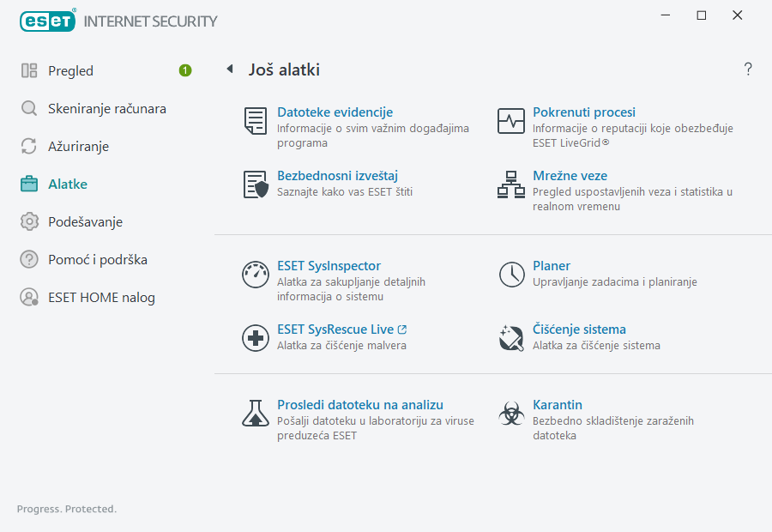
Task: Open the Pregled menu item
Action: point(70,71)
